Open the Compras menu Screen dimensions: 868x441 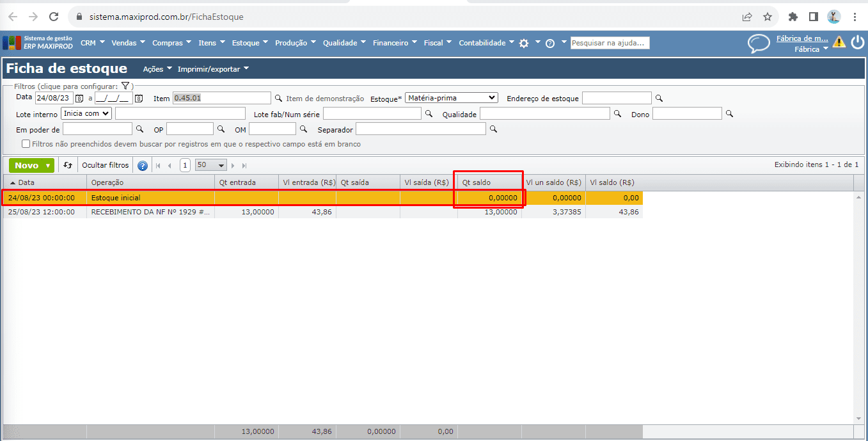(172, 43)
